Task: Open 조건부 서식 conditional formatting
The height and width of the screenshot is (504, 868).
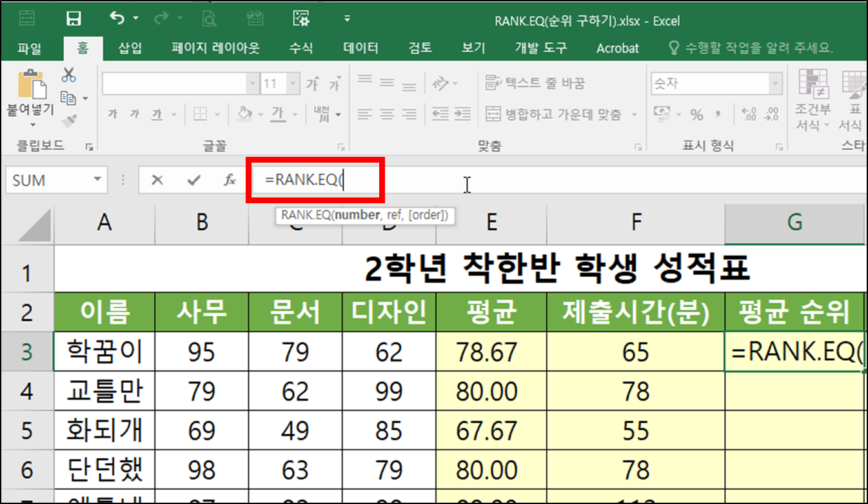Action: [x=813, y=100]
